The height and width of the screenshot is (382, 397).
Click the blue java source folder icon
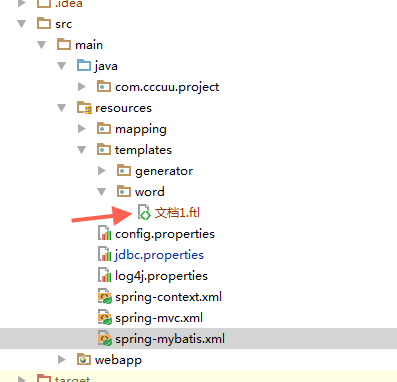point(84,65)
